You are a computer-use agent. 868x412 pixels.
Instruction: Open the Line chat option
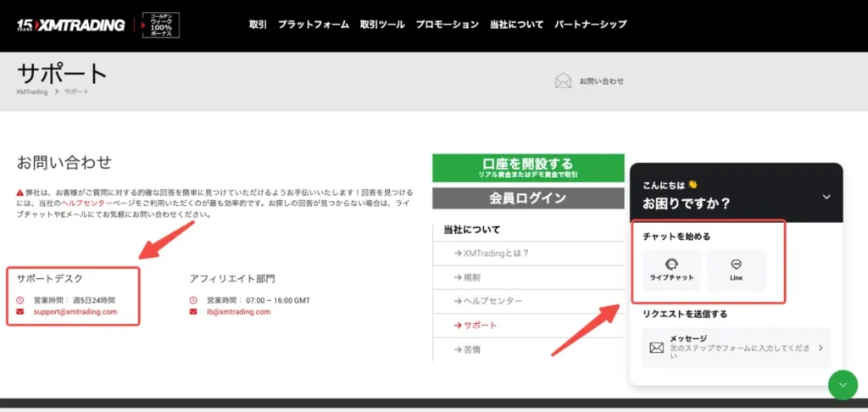pos(737,270)
